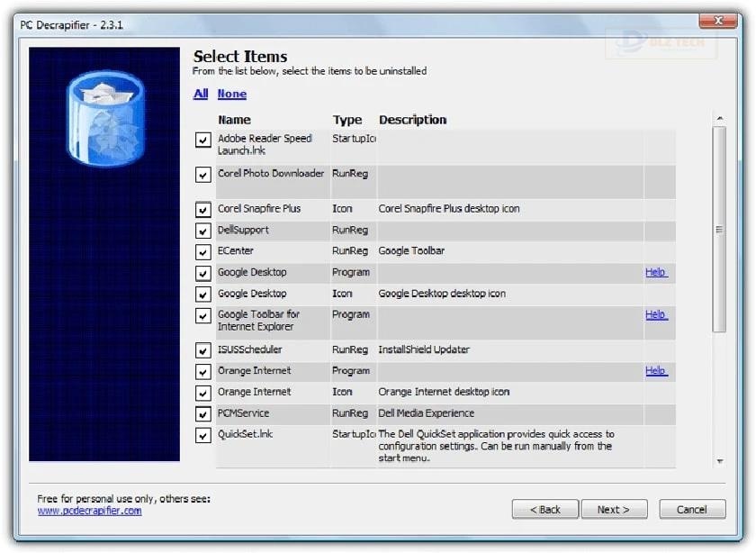Uncheck the Adobe Reader Speed Launch checkbox

point(203,141)
